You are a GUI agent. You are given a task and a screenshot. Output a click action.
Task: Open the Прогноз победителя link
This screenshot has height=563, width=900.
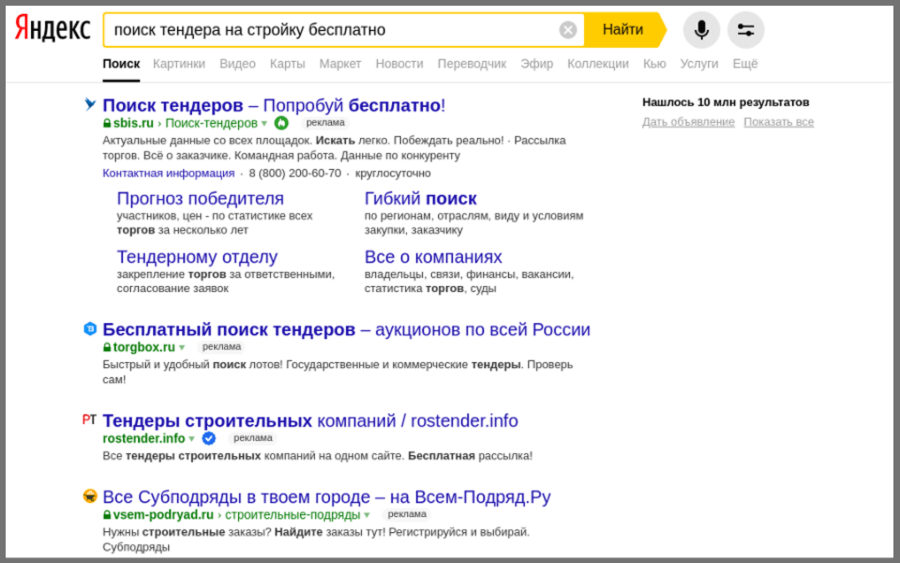point(200,199)
